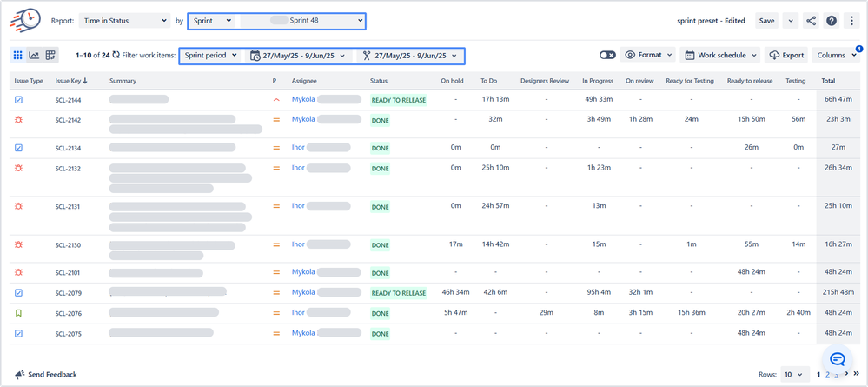Click the medium priority icon for SCL-2076

[276, 313]
